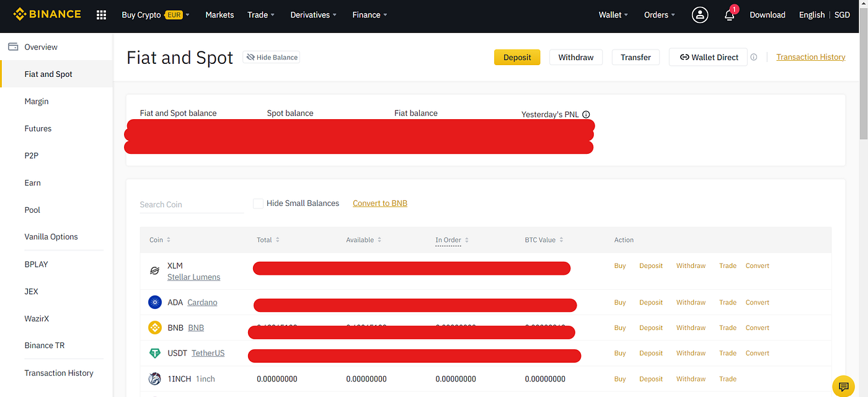This screenshot has width=868, height=397.
Task: Click the Convert to BNB link
Action: tap(380, 203)
